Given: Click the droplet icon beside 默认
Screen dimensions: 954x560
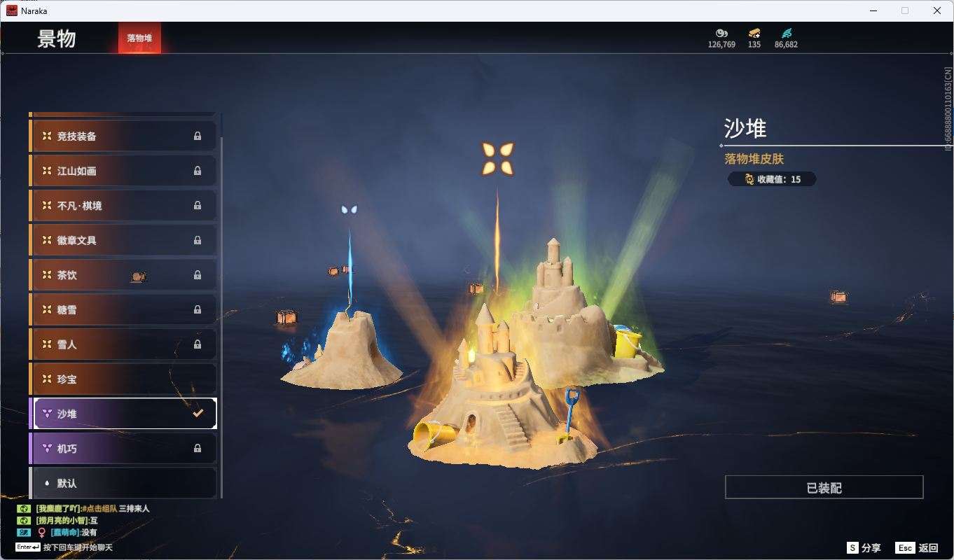Looking at the screenshot, I should click(x=46, y=483).
